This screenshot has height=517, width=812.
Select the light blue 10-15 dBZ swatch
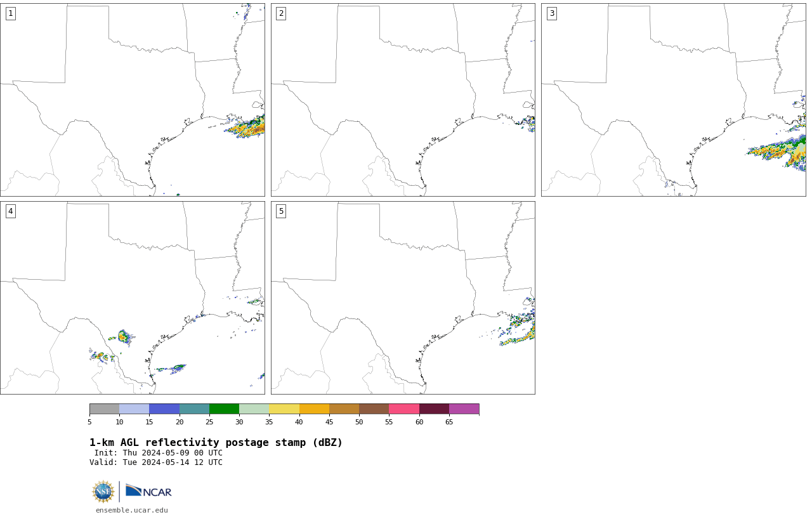click(x=134, y=409)
